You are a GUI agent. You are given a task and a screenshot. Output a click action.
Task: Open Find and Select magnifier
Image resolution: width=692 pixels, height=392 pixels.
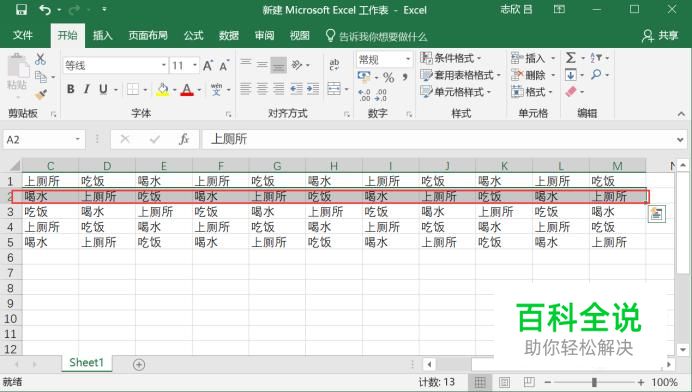(x=596, y=75)
